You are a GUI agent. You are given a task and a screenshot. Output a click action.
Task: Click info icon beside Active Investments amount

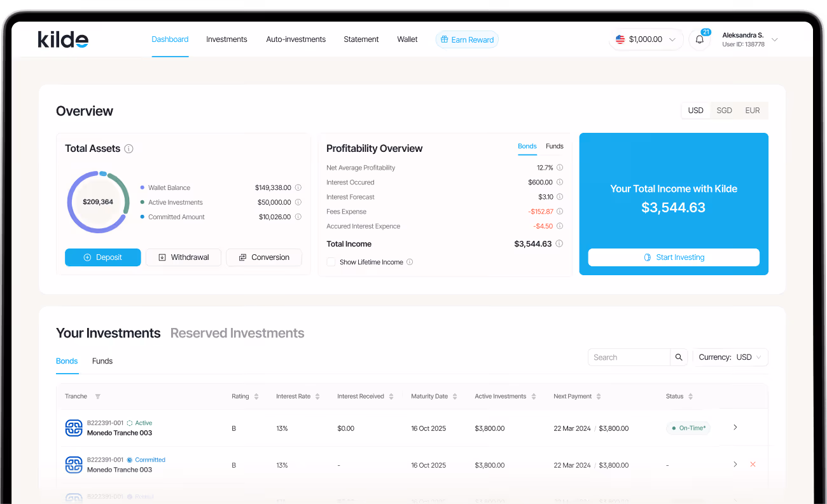pos(298,202)
